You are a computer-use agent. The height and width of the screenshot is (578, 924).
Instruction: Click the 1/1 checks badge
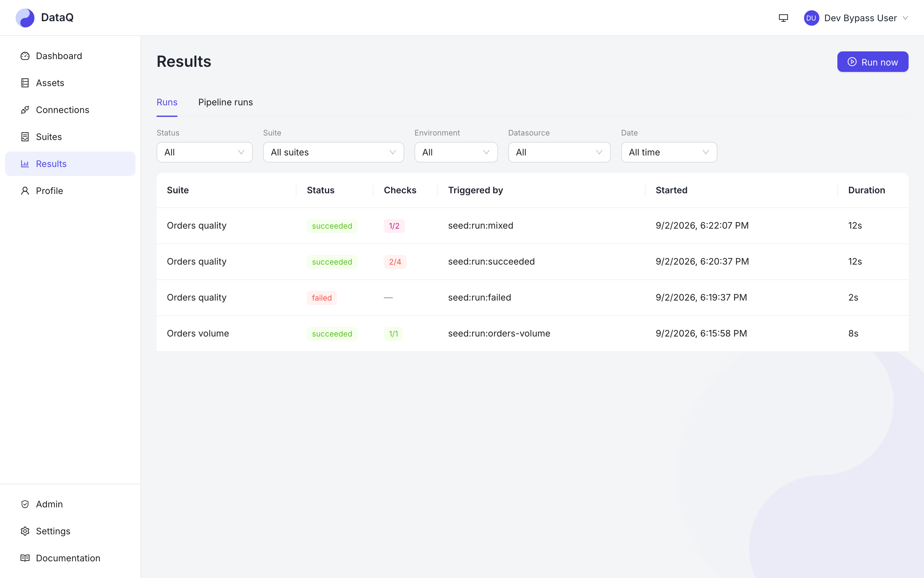pos(393,334)
